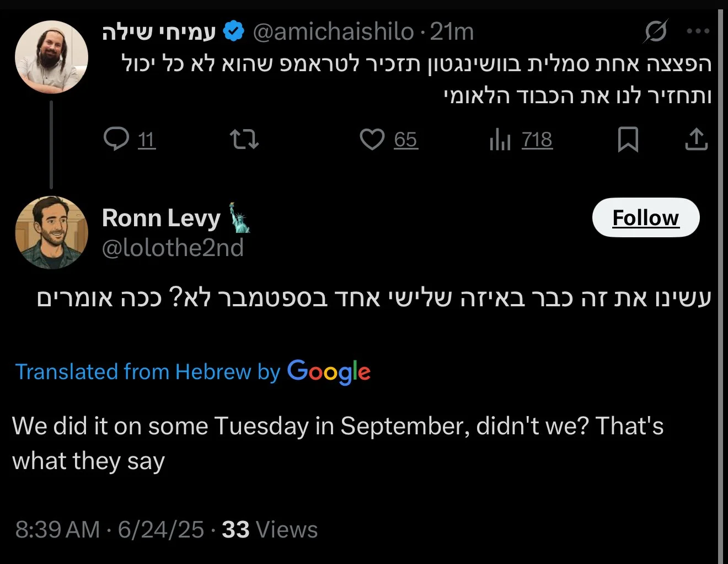Open the three-dot more options menu

tap(698, 31)
